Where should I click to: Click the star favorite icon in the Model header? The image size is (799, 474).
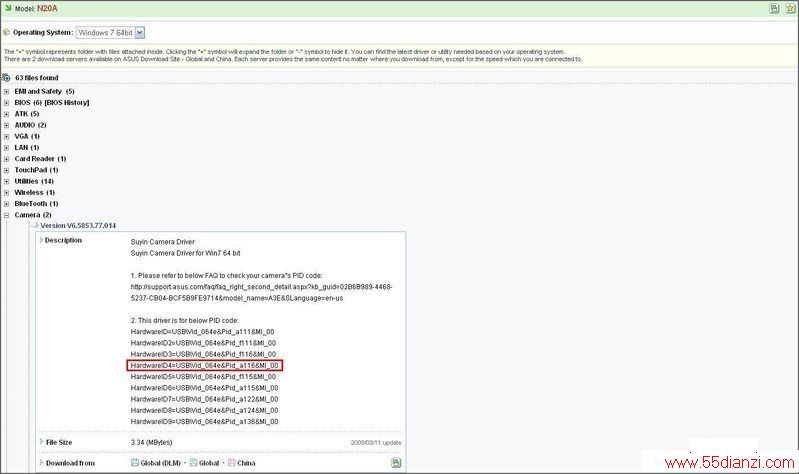(x=790, y=8)
